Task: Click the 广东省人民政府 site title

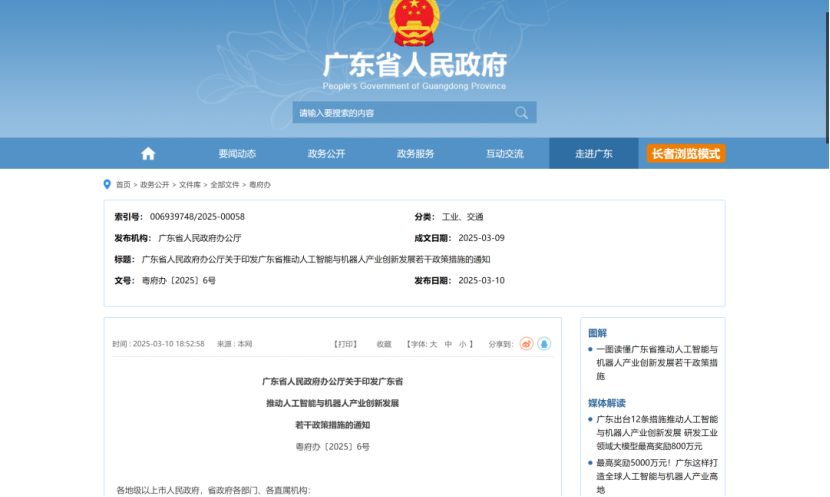Action: click(x=414, y=65)
